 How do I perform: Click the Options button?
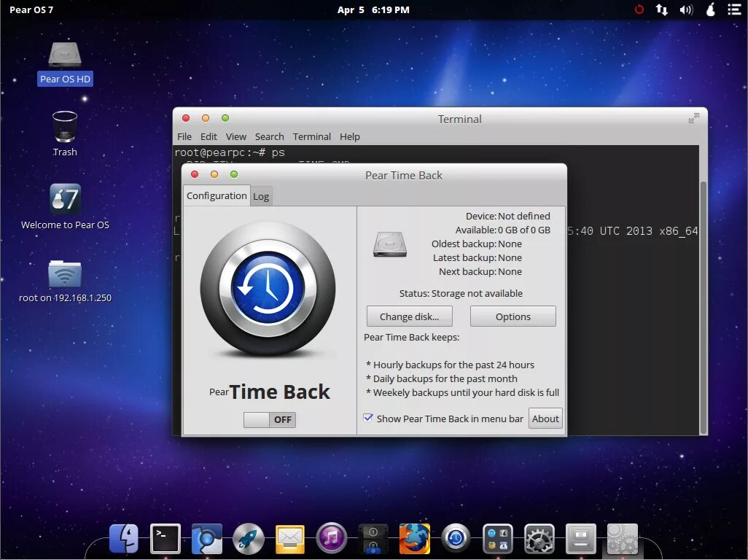[x=513, y=316]
